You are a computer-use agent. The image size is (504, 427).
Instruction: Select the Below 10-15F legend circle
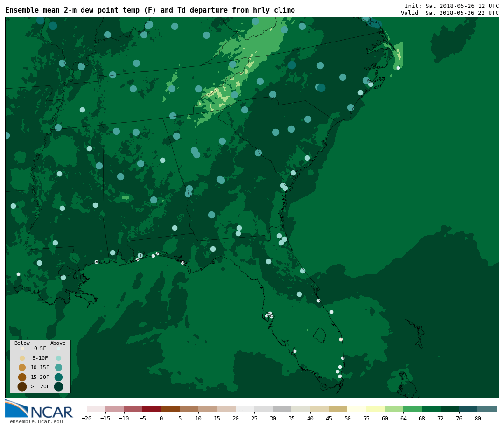click(22, 368)
